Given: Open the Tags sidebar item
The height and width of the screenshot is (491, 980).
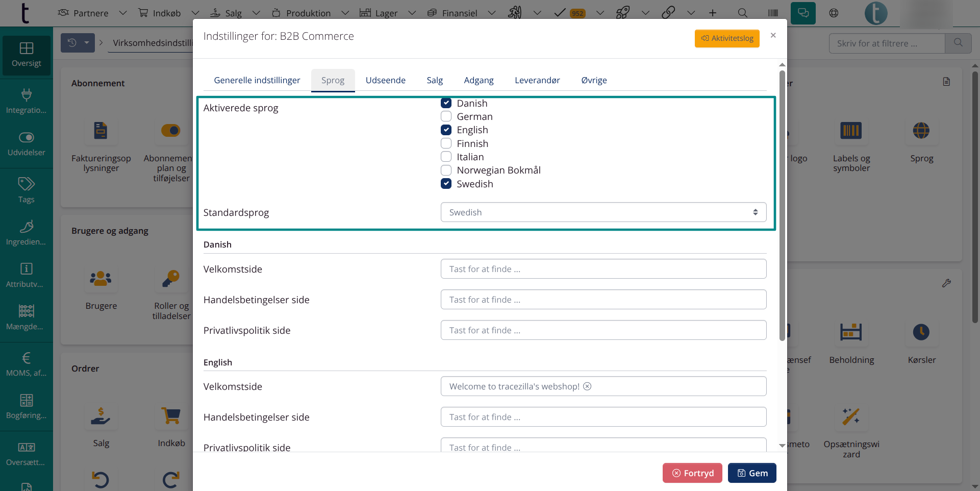Looking at the screenshot, I should point(26,190).
